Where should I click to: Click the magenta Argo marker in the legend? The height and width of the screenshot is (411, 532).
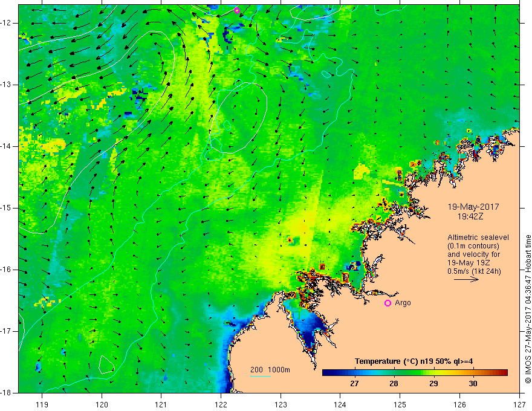click(388, 303)
